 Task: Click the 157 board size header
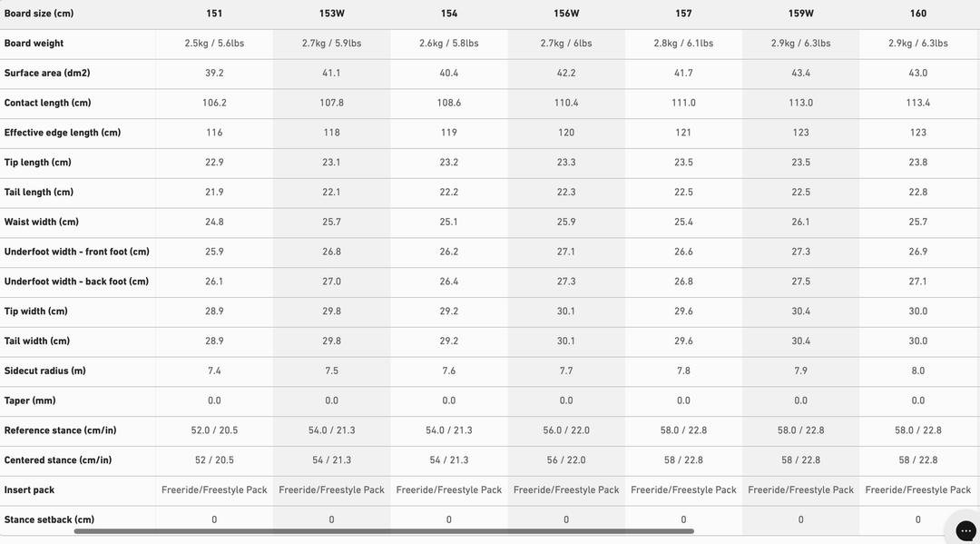(683, 14)
